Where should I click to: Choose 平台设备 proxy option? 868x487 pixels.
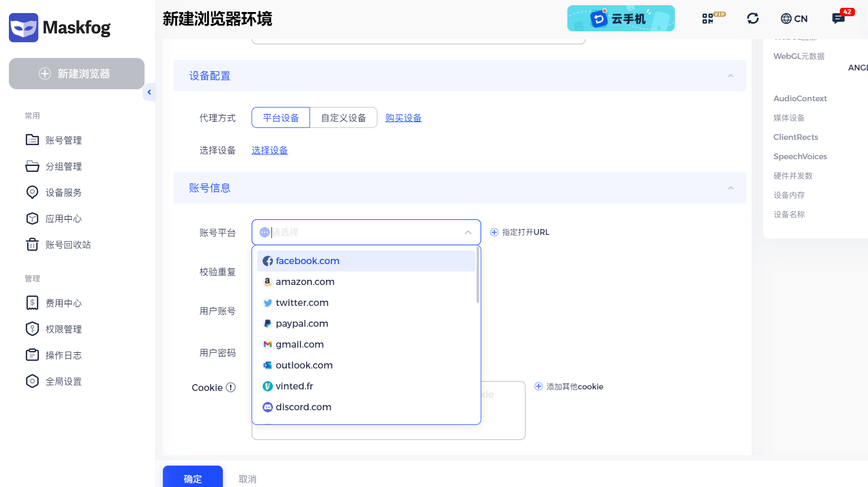281,117
